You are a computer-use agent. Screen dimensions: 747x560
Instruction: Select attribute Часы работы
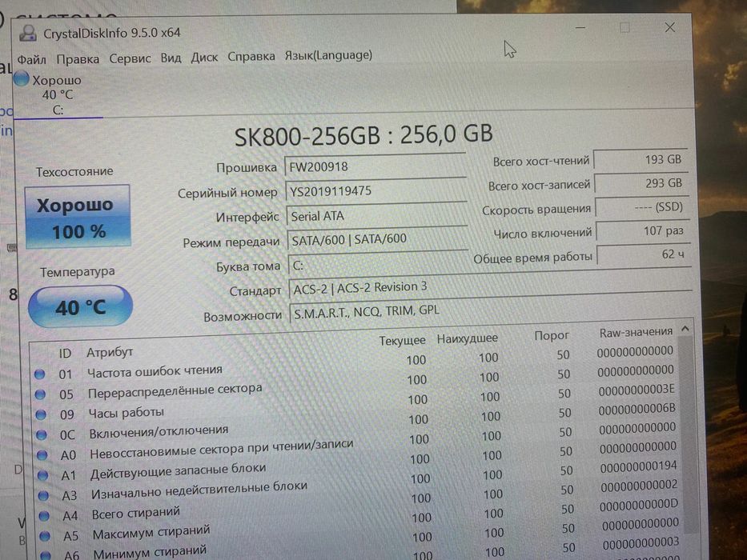click(x=127, y=413)
